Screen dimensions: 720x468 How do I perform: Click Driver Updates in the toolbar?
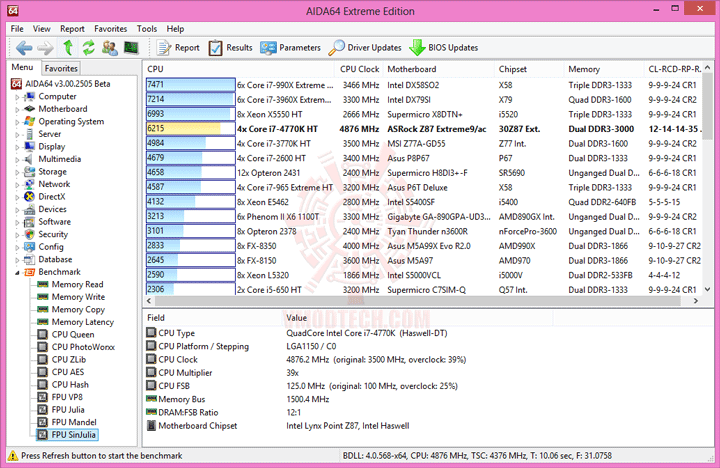coord(365,48)
